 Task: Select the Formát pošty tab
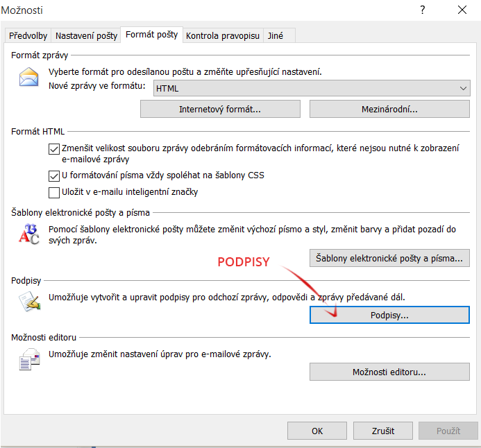pos(151,35)
